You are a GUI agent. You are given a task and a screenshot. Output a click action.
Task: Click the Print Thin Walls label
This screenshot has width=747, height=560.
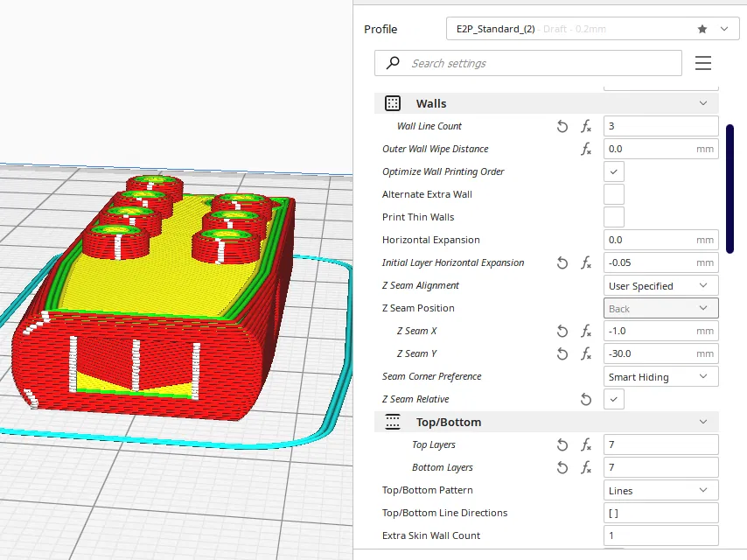pos(418,217)
